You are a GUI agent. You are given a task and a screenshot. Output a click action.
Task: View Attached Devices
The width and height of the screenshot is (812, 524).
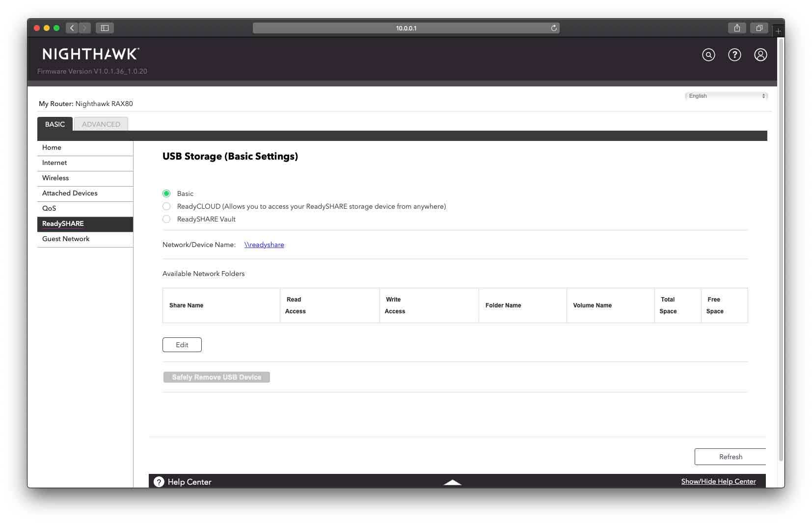pyautogui.click(x=85, y=193)
